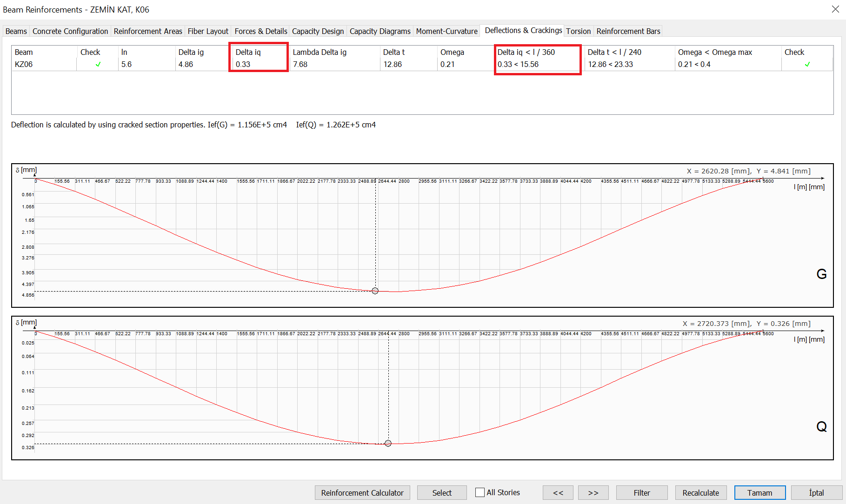Switch to the Capacity Design tab
This screenshot has width=846, height=504.
318,31
